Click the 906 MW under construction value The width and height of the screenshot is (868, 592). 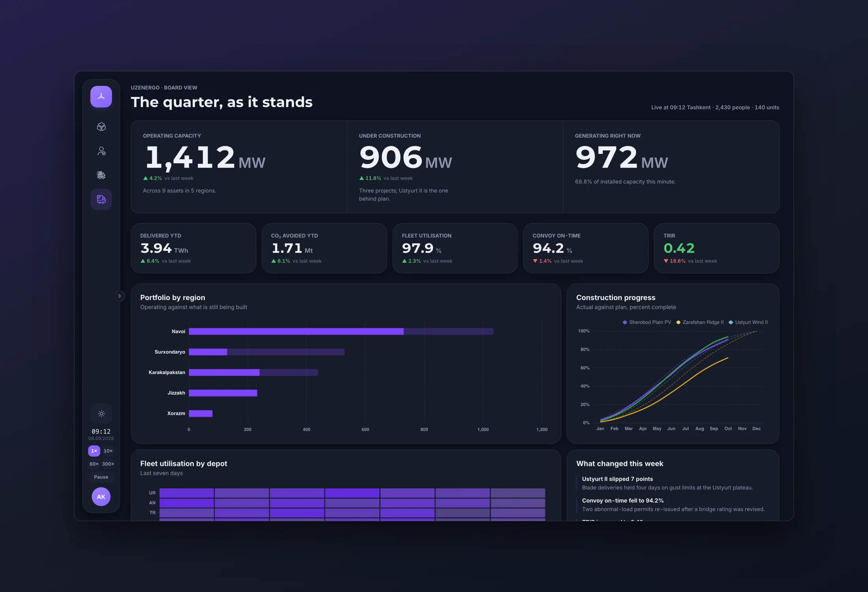click(406, 157)
